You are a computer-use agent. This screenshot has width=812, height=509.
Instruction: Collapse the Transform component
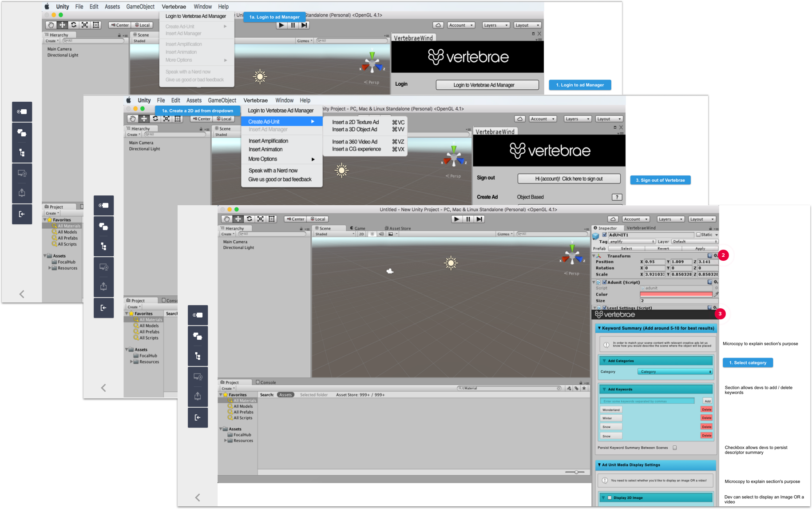point(594,256)
